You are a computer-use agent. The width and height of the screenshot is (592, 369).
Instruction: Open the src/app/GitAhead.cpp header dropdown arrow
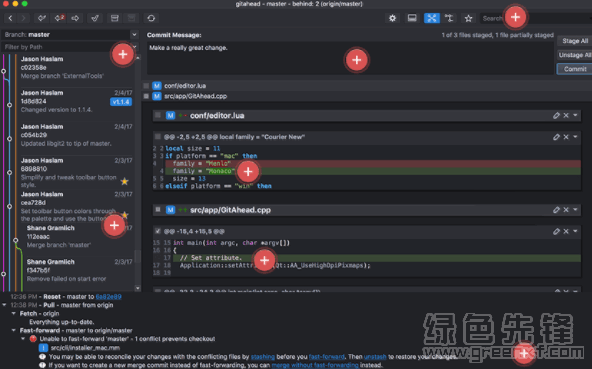[575, 210]
